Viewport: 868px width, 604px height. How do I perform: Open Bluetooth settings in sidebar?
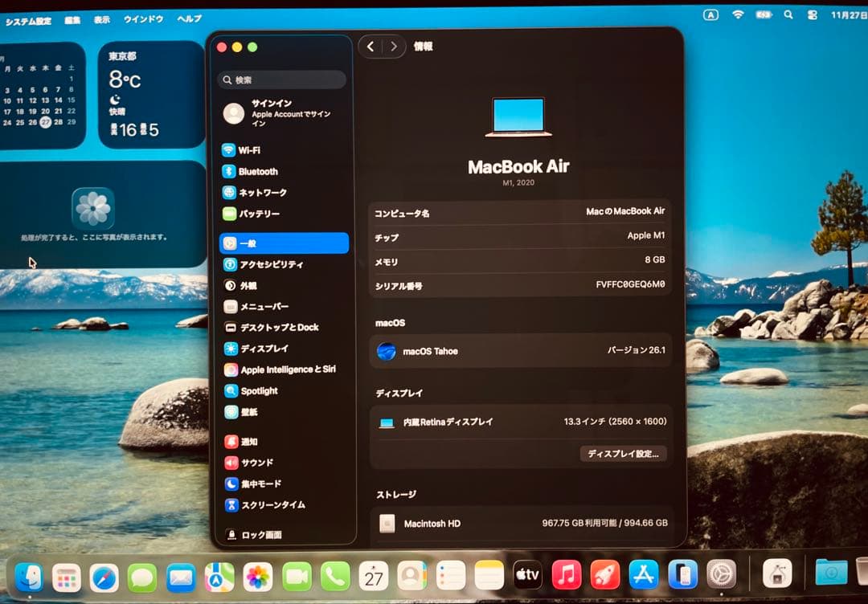click(x=257, y=171)
